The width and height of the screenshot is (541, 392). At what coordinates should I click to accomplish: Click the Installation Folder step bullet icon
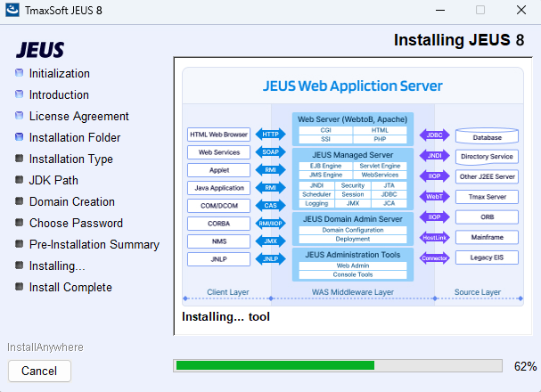pos(19,137)
